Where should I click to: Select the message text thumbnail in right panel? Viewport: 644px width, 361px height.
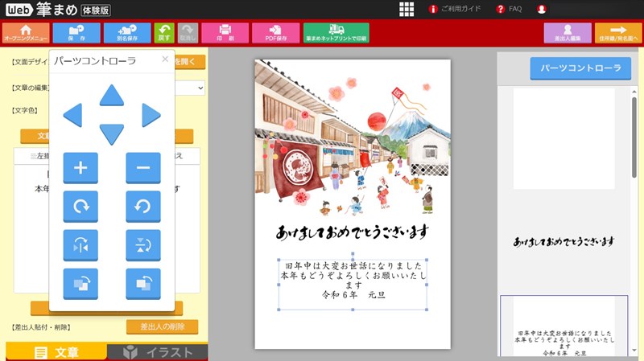pos(563,326)
